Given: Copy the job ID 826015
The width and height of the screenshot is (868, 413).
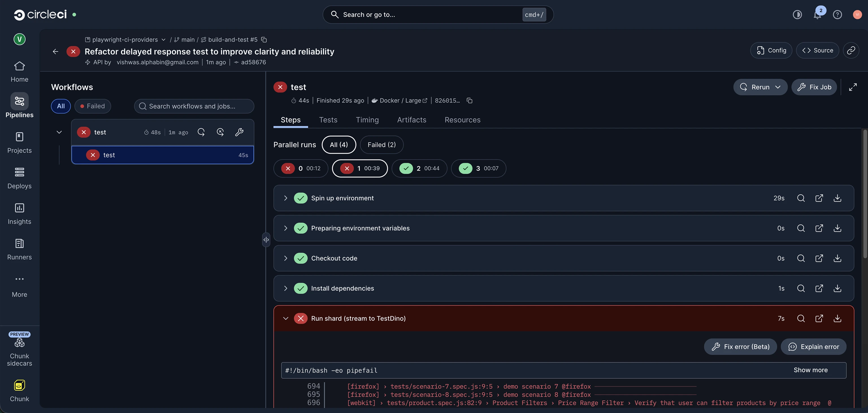Looking at the screenshot, I should 469,100.
